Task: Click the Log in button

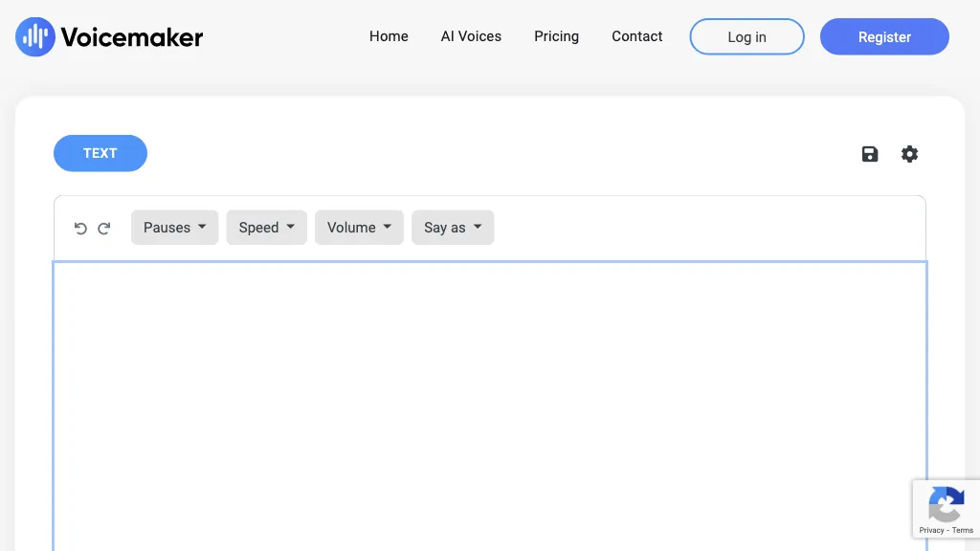Action: (x=746, y=37)
